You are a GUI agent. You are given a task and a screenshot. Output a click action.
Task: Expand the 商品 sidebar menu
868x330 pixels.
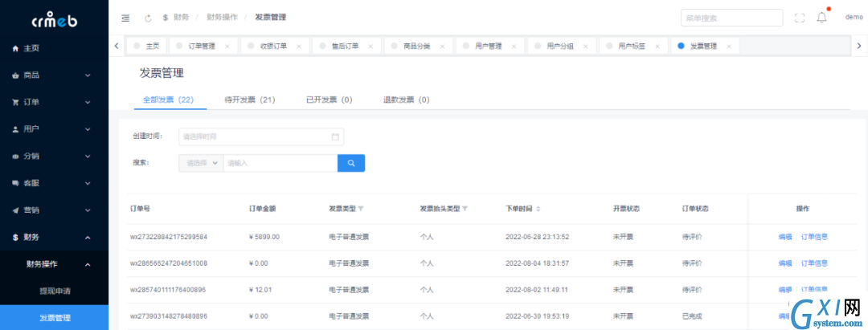click(x=55, y=75)
